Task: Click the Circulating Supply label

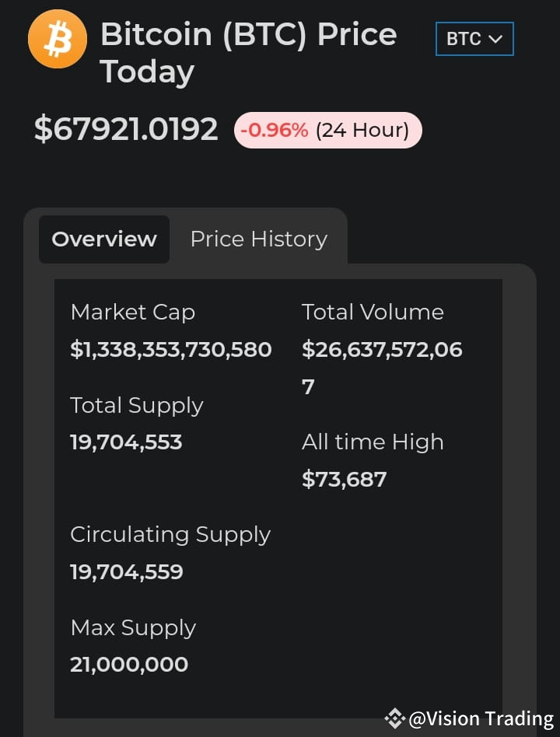Action: [x=170, y=535]
